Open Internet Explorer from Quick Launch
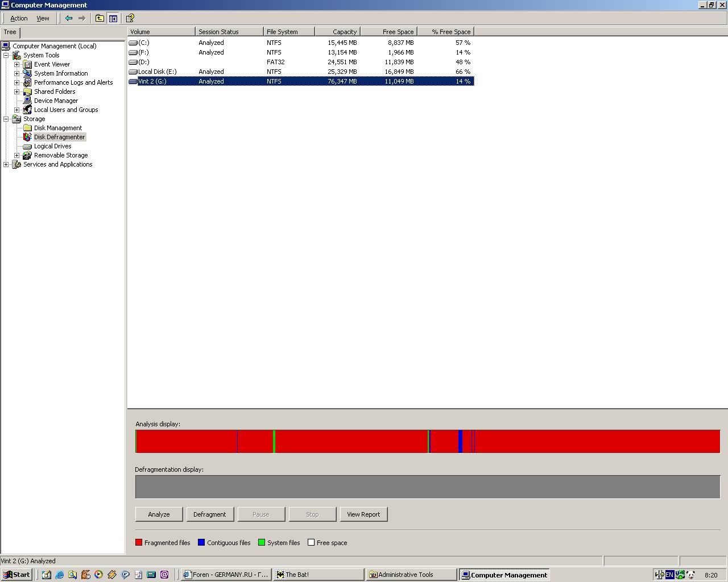This screenshot has height=582, width=728. [x=59, y=575]
